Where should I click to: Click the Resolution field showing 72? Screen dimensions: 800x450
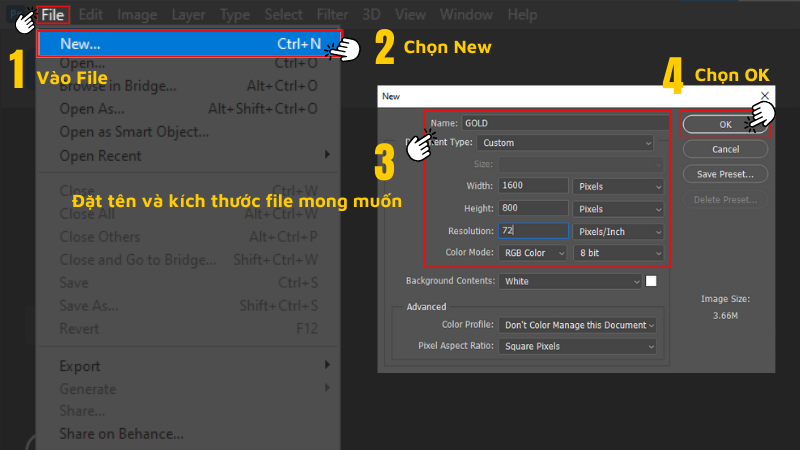pos(533,231)
